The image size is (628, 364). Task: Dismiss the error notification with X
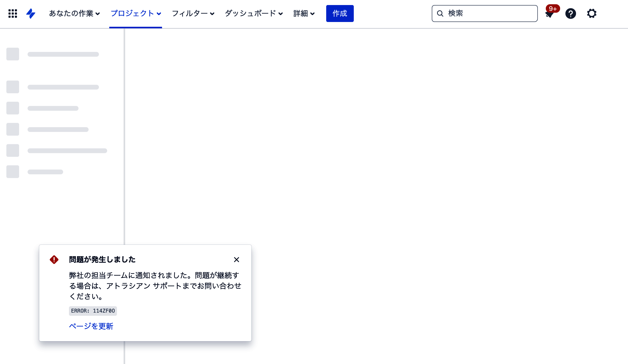(x=237, y=260)
